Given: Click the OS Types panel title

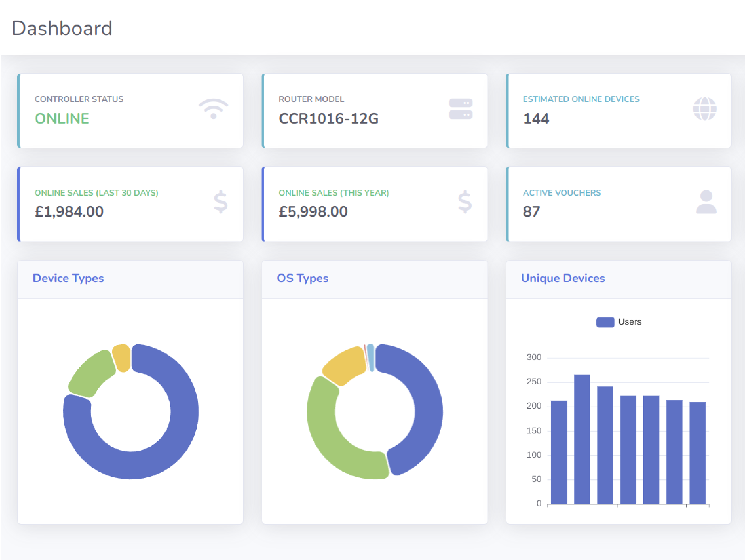Looking at the screenshot, I should pyautogui.click(x=302, y=278).
